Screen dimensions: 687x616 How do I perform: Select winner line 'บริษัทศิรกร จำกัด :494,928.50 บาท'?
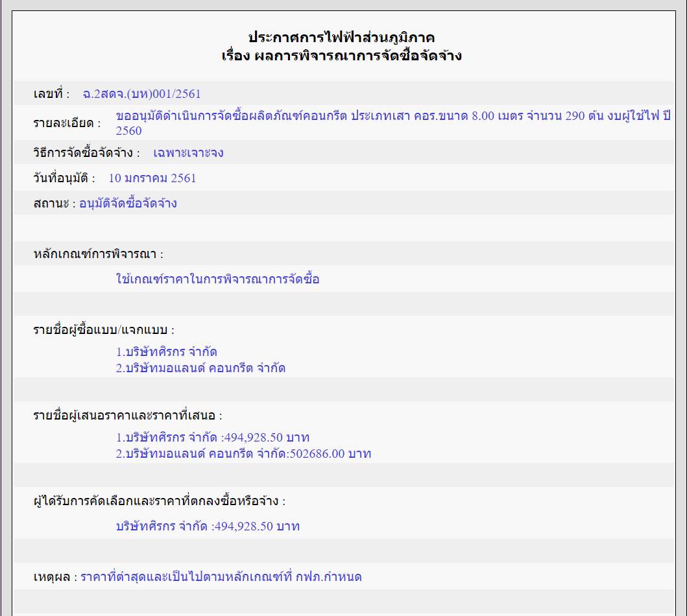click(x=208, y=527)
